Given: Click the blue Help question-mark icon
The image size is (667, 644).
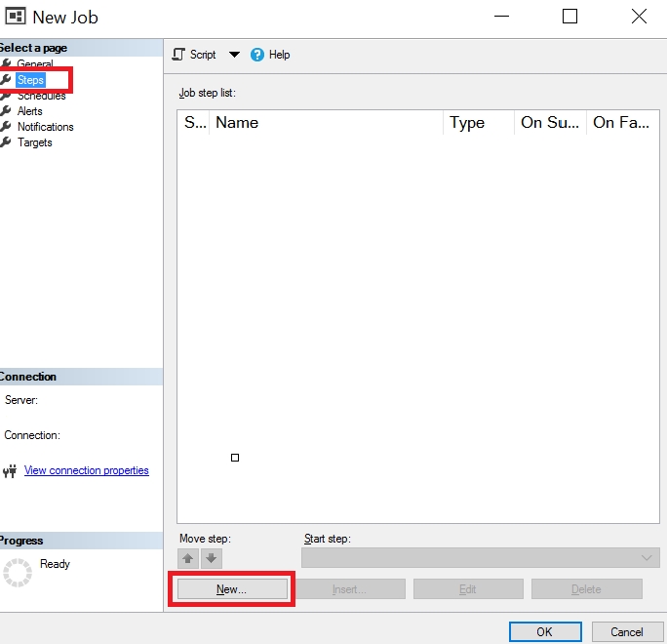Looking at the screenshot, I should click(x=256, y=55).
